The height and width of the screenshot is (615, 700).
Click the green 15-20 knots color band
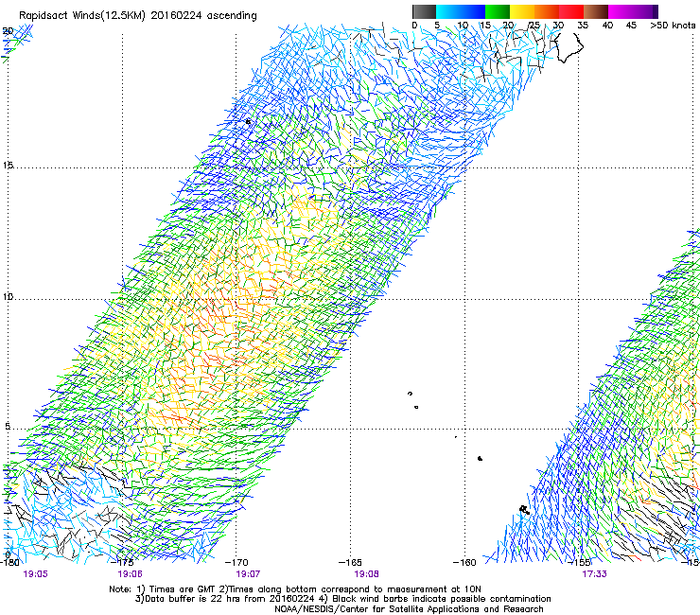tap(498, 11)
